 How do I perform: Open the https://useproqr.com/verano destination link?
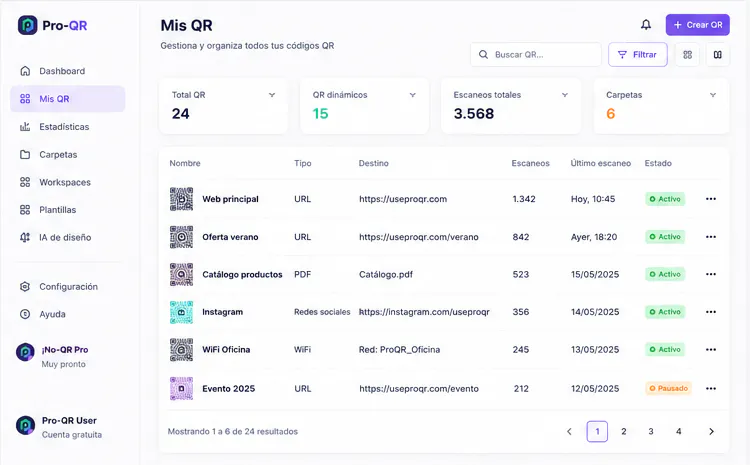click(x=419, y=237)
